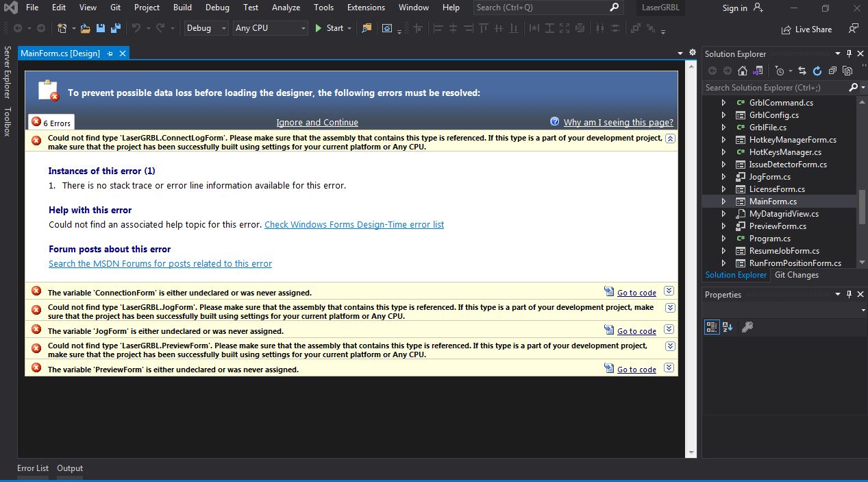868x482 pixels.
Task: Open the Error List tab
Action: pos(33,468)
